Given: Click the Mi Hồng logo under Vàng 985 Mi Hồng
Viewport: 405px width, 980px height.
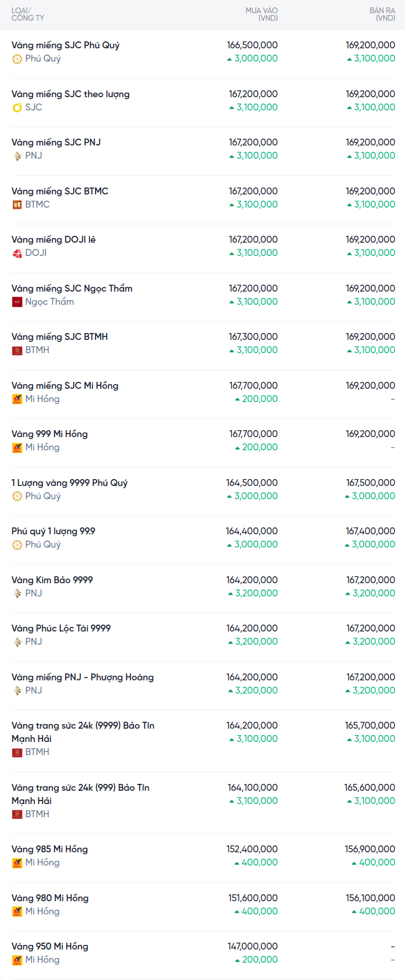Looking at the screenshot, I should [x=17, y=863].
